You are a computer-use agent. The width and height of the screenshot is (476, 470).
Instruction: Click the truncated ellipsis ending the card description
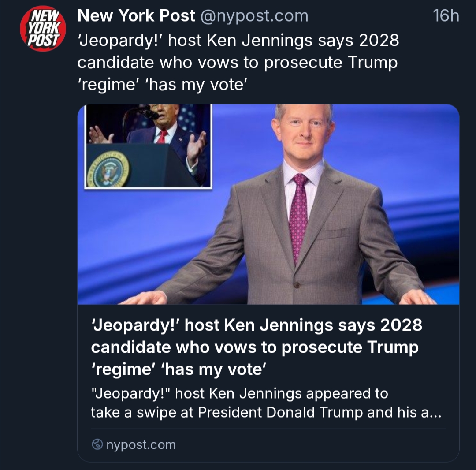point(434,413)
